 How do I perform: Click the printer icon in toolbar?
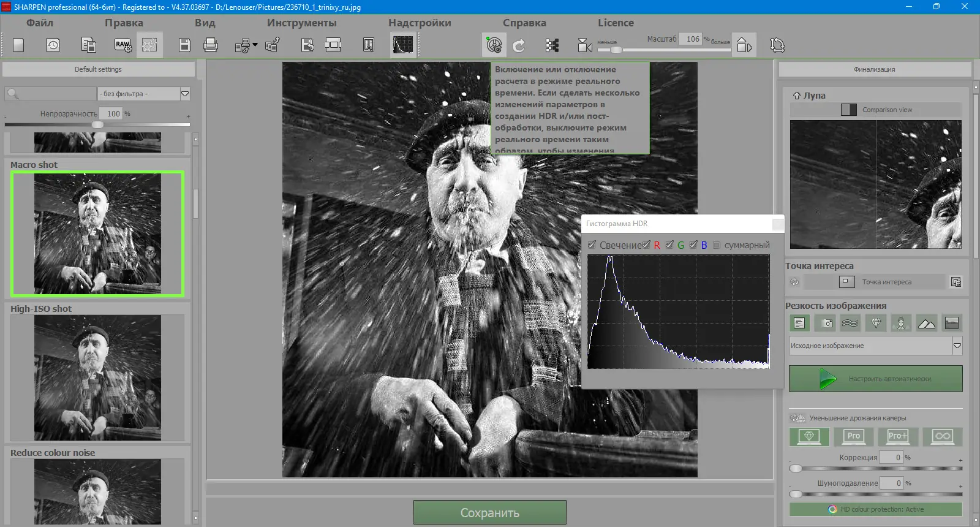211,45
